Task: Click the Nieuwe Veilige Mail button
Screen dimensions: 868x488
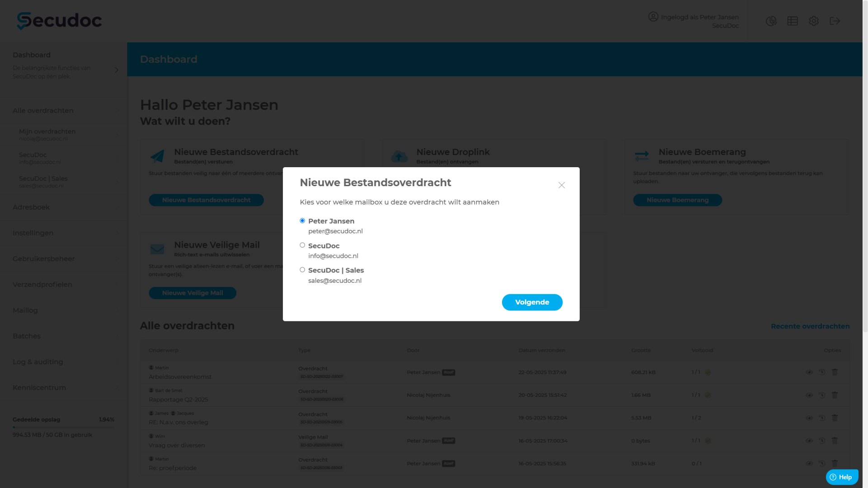Action: click(192, 293)
